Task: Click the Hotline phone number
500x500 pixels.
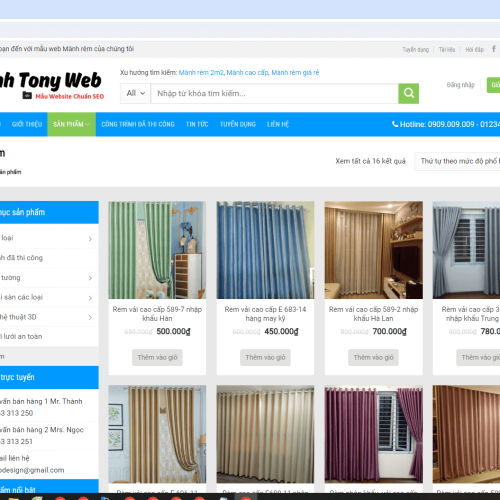Action: pyautogui.click(x=446, y=124)
